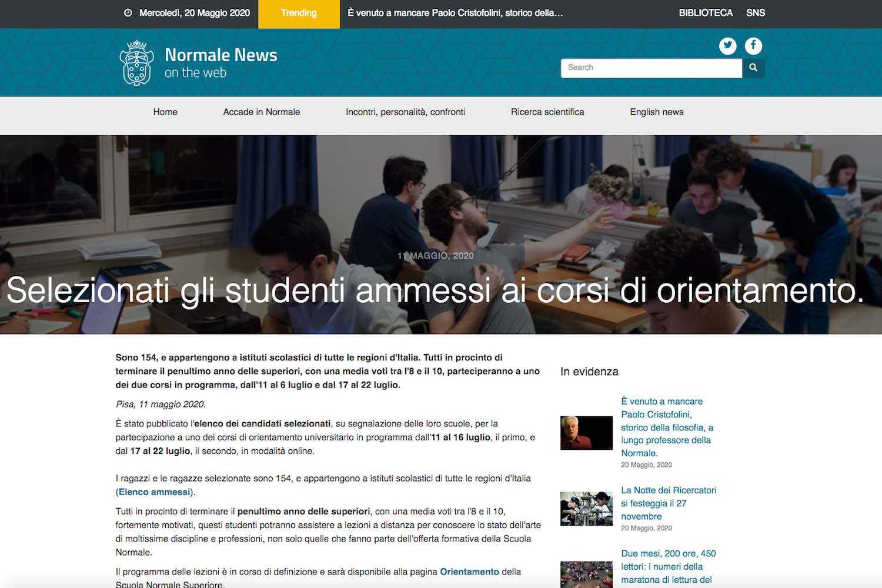
Task: Go to Accade in Normale section
Action: [x=261, y=112]
